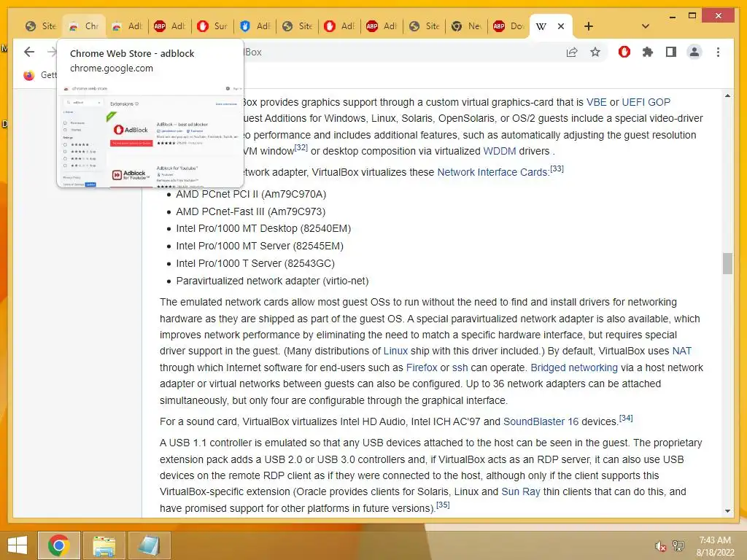This screenshot has height=560, width=747.
Task: Click the page scrollbar down arrow
Action: [727, 511]
